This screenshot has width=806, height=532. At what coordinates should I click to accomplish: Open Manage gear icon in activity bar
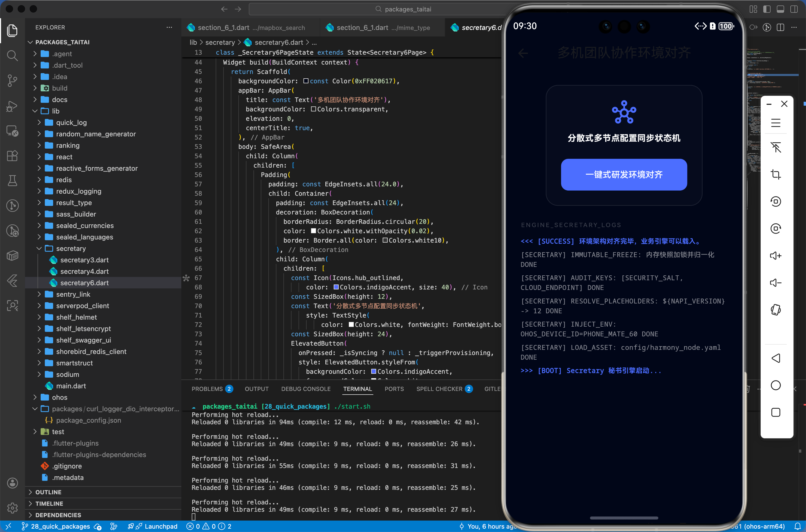coord(12,508)
